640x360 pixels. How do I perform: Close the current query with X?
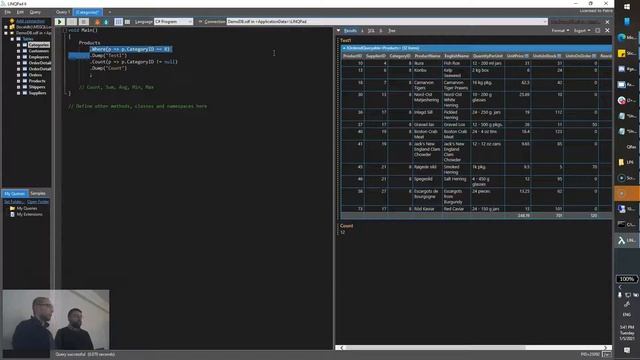pyautogui.click(x=607, y=22)
